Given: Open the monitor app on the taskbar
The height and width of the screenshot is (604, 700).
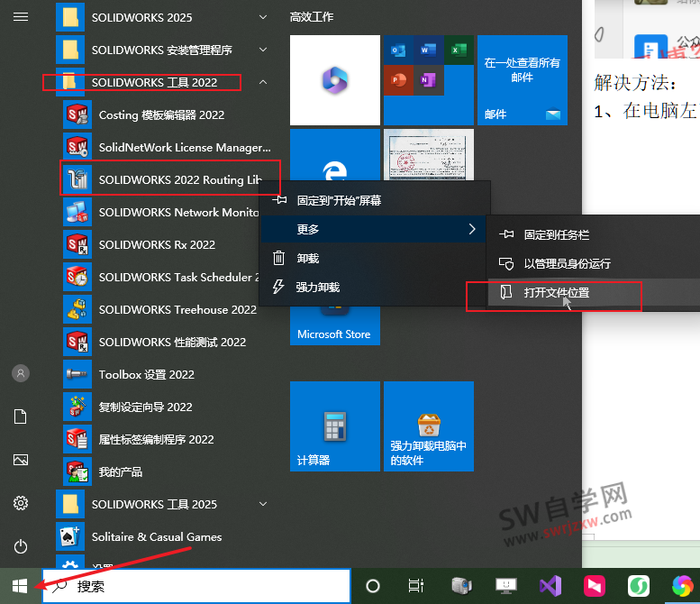Looking at the screenshot, I should pyautogui.click(x=505, y=586).
